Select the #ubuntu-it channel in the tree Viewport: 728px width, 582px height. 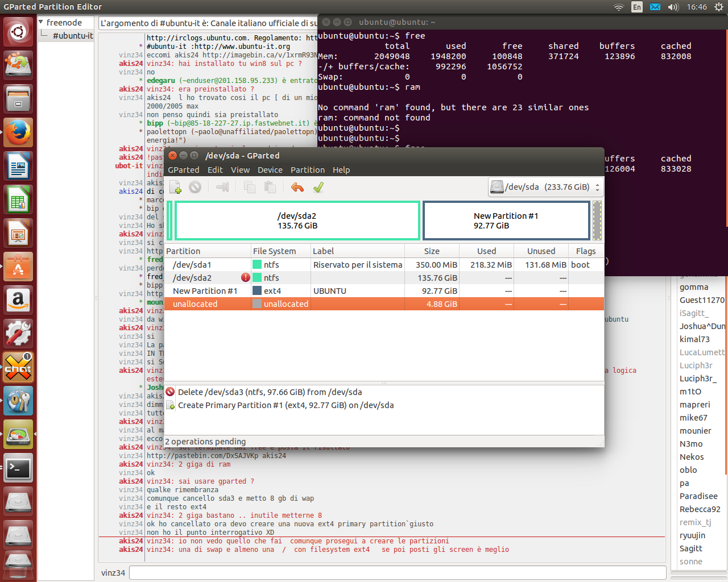pyautogui.click(x=73, y=35)
